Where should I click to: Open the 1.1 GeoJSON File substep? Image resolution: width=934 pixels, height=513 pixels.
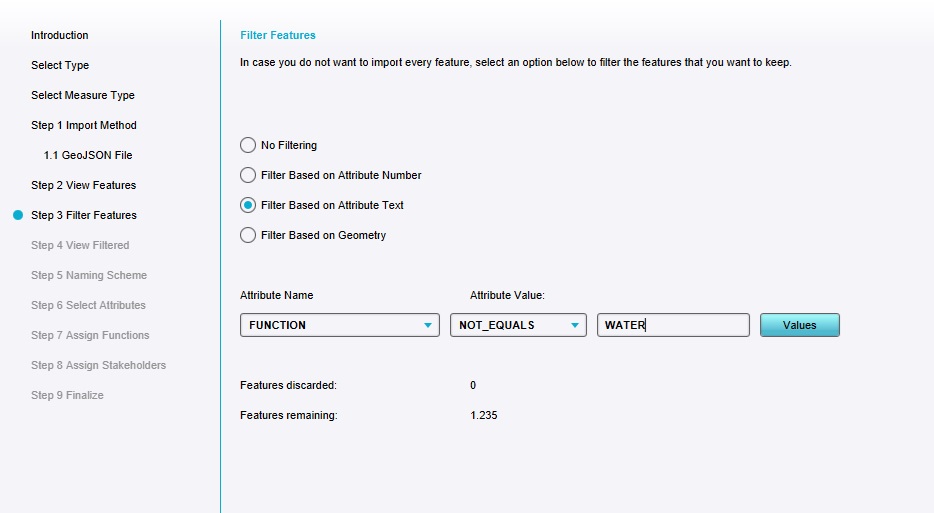coord(88,155)
